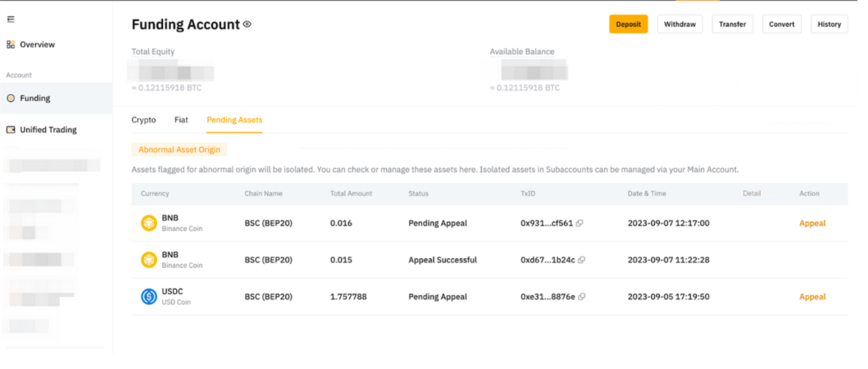Click the USDC coin icon

tap(149, 297)
